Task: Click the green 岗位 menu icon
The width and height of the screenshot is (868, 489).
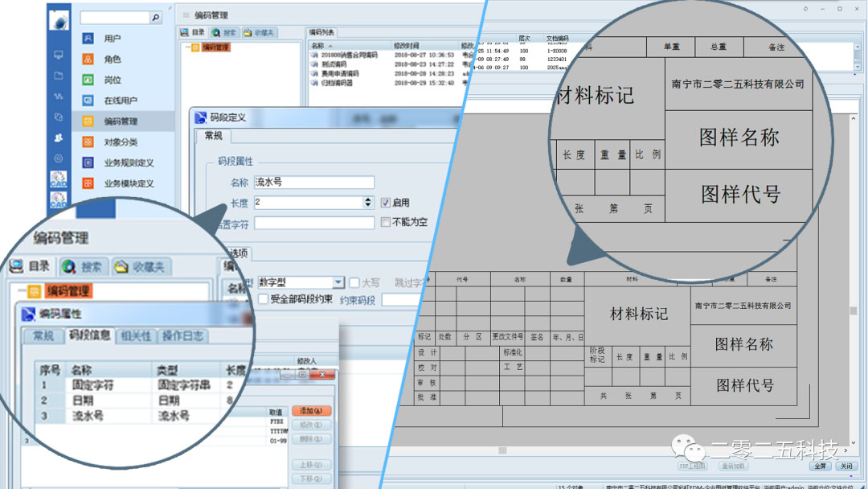Action: 88,80
